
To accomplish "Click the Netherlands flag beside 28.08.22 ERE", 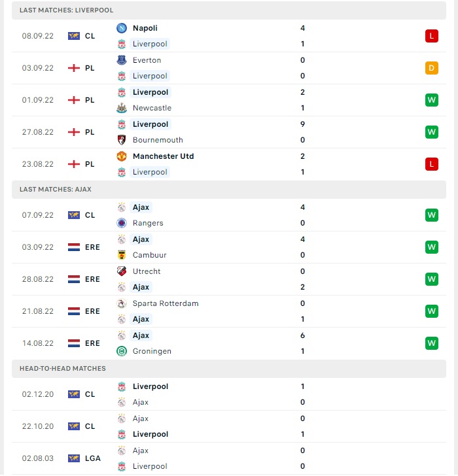I will coord(74,279).
